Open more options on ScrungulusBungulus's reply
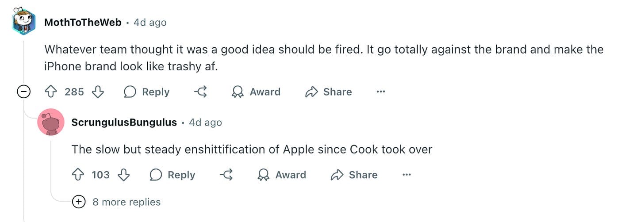This screenshot has height=222, width=644. tap(406, 175)
